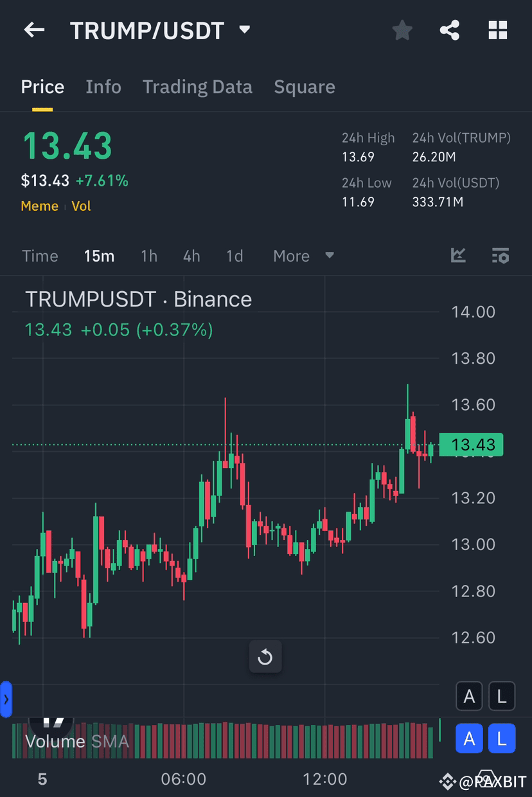Tap the share icon
The image size is (532, 797).
(450, 30)
